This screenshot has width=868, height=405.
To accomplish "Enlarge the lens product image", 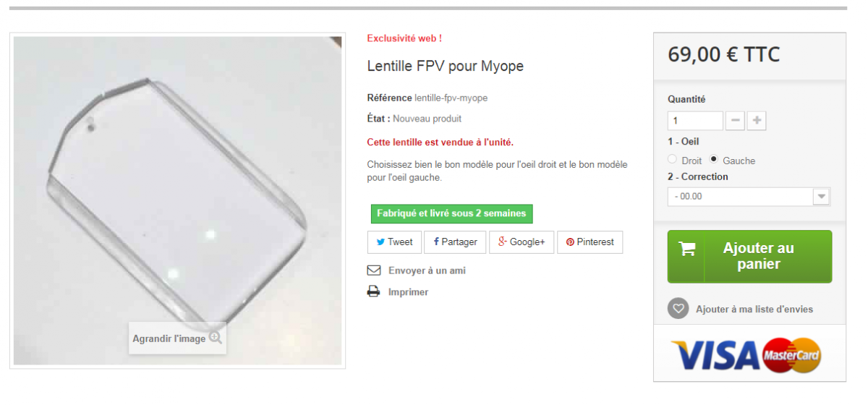I will pyautogui.click(x=177, y=200).
